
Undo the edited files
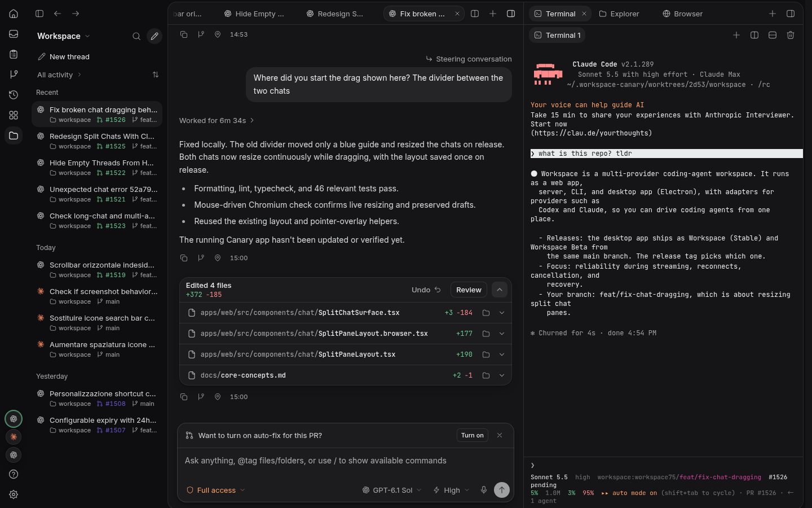coord(426,290)
